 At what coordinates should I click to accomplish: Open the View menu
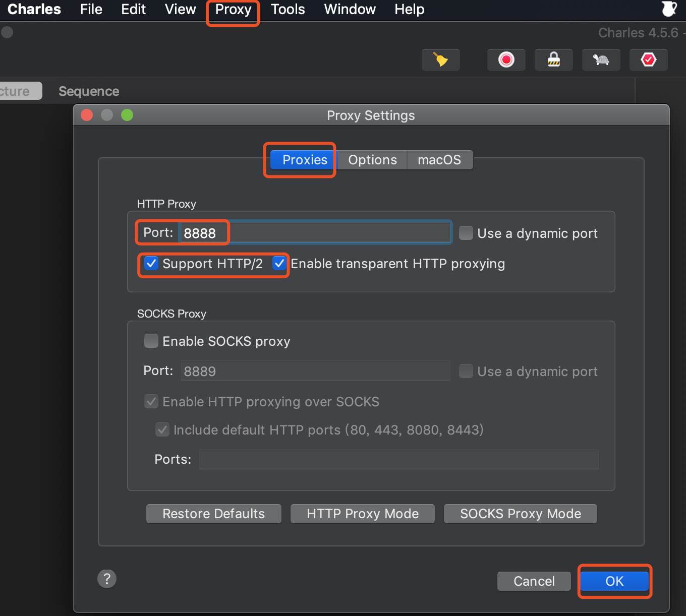[x=181, y=9]
